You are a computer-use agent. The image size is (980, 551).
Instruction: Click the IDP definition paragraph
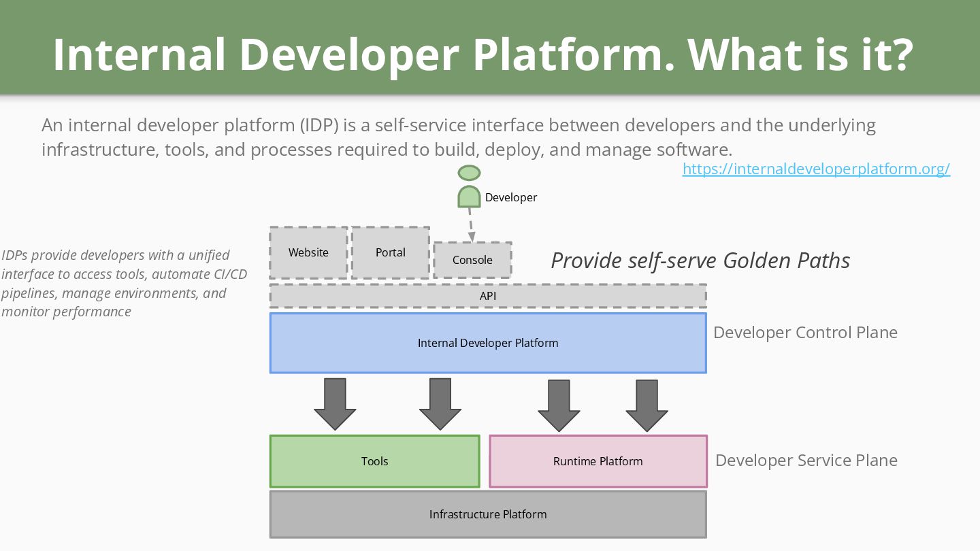(459, 137)
